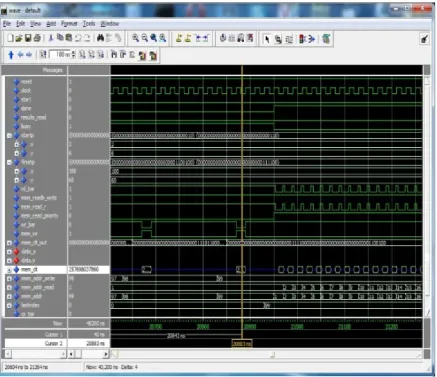Expand the mem_dt_out signal

(9, 243)
